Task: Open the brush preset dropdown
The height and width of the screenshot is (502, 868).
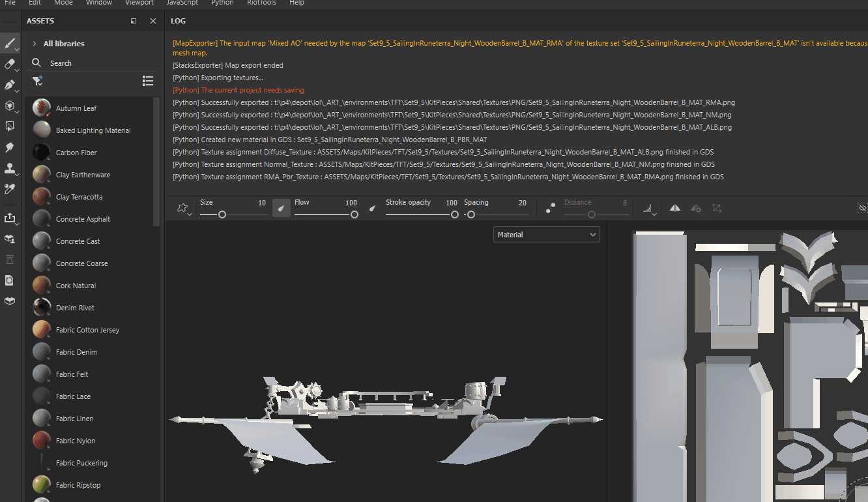Action: [x=183, y=209]
